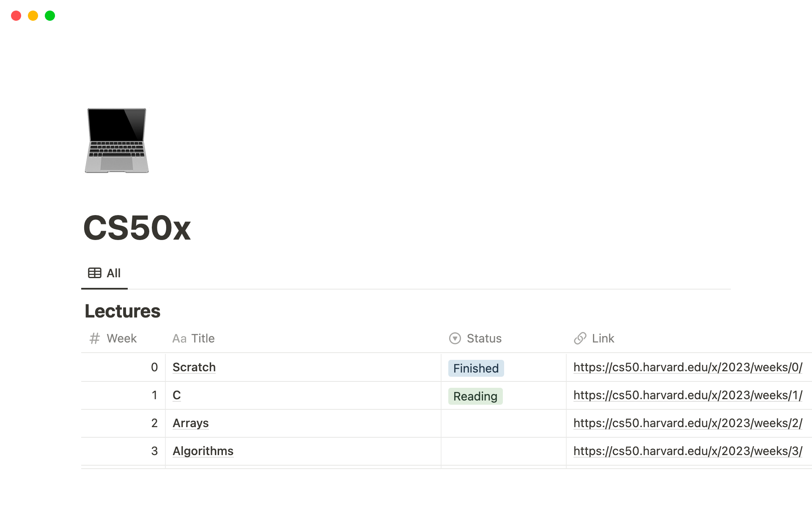Click the table view icon beside All

click(x=94, y=273)
